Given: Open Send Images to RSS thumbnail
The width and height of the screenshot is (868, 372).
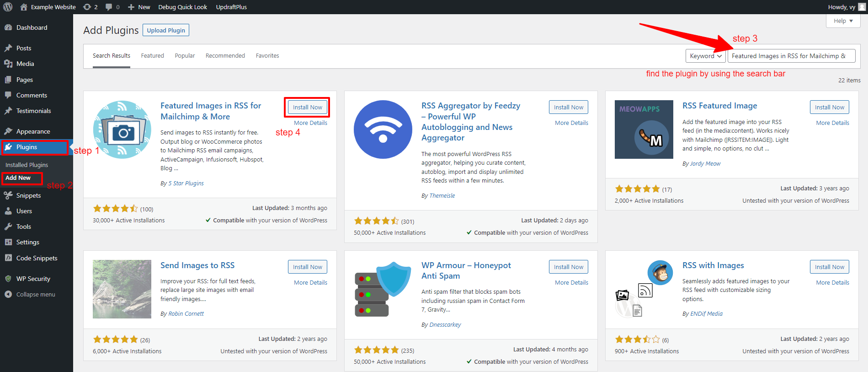Looking at the screenshot, I should point(122,289).
